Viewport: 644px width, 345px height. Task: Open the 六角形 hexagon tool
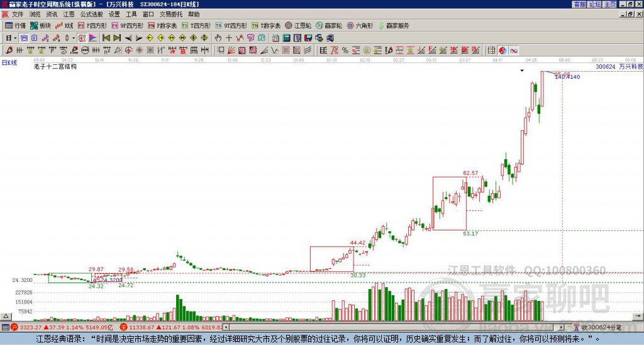coord(360,25)
